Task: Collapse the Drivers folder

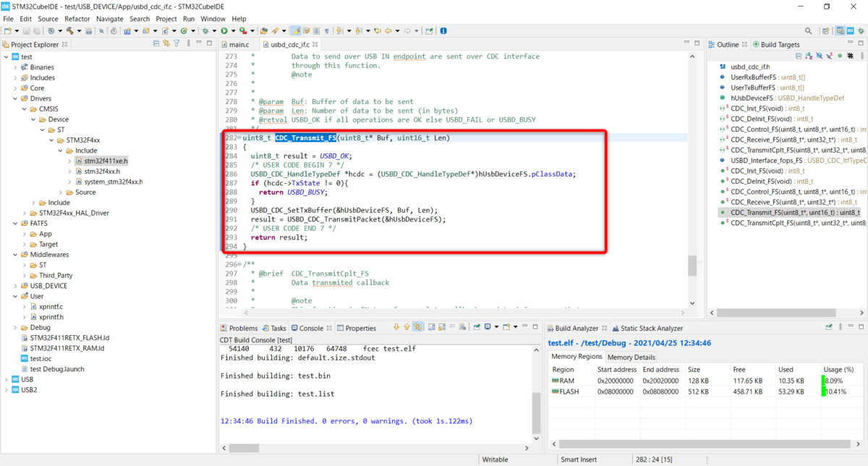Action: tap(15, 98)
